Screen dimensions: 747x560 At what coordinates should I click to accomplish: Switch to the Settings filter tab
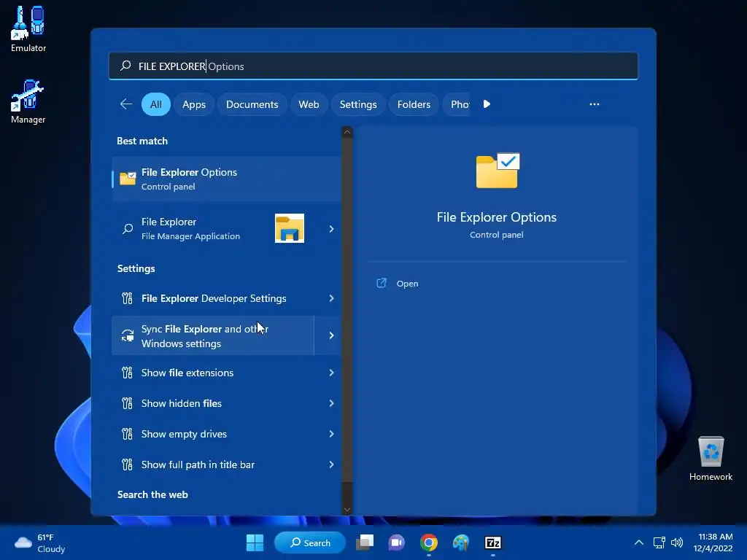pos(358,104)
